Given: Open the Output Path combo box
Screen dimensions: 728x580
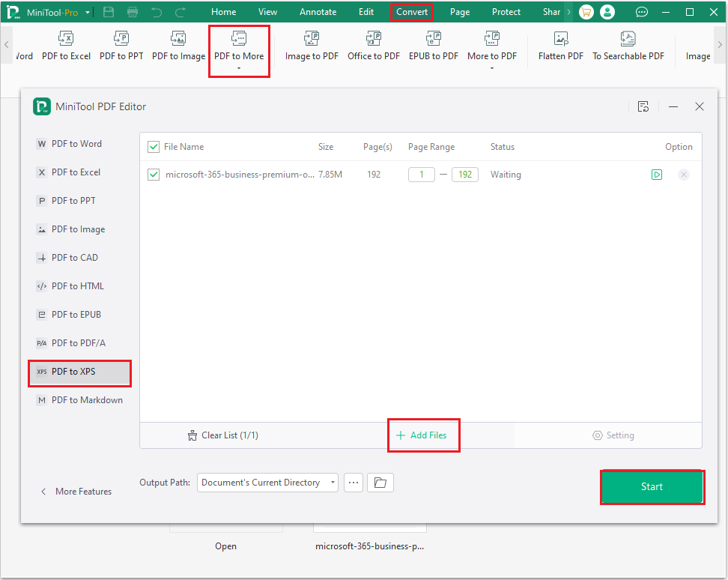Looking at the screenshot, I should pos(267,483).
